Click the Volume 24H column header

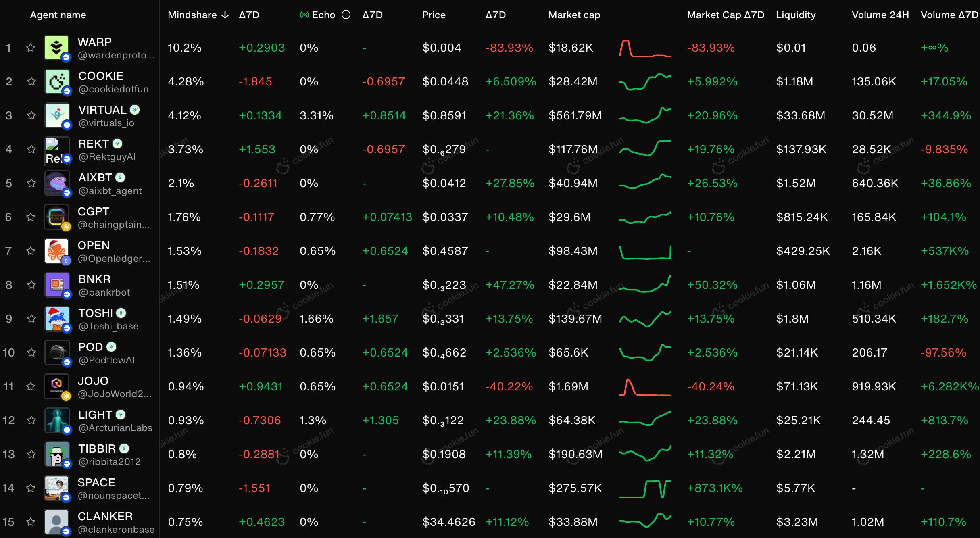click(x=880, y=15)
